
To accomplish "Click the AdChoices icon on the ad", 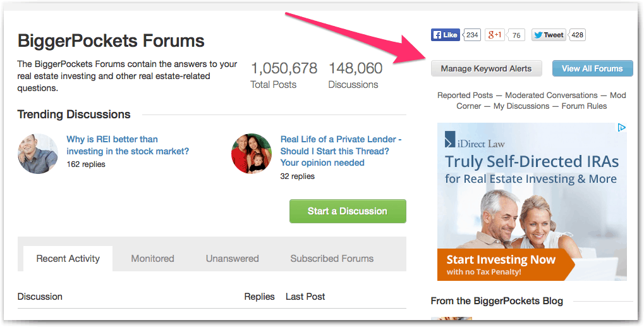I will click(622, 127).
